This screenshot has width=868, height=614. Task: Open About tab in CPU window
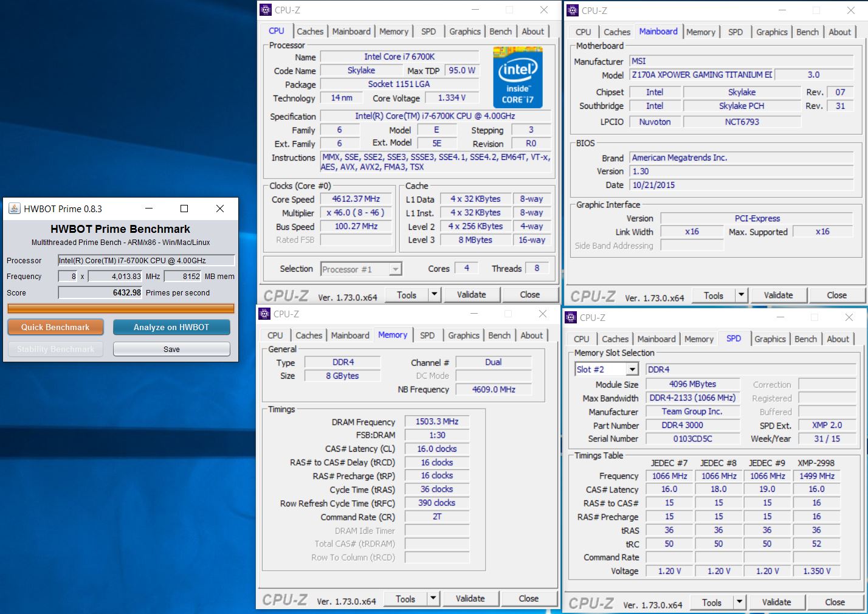pos(532,32)
